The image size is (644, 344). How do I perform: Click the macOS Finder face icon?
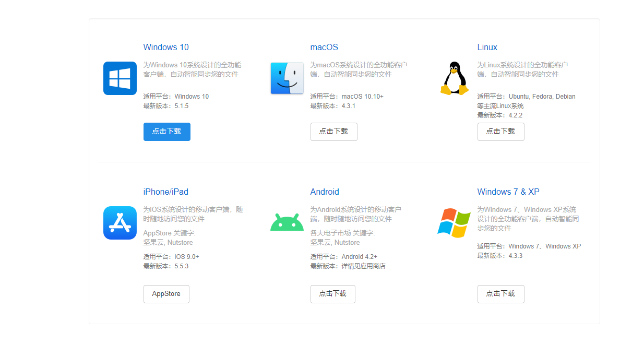click(287, 78)
